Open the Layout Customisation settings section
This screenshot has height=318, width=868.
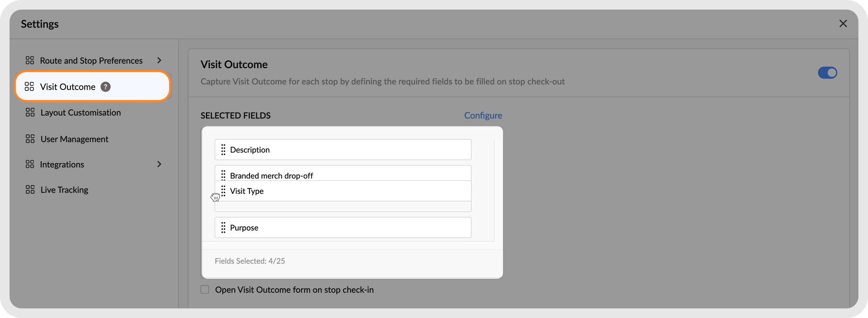click(80, 113)
